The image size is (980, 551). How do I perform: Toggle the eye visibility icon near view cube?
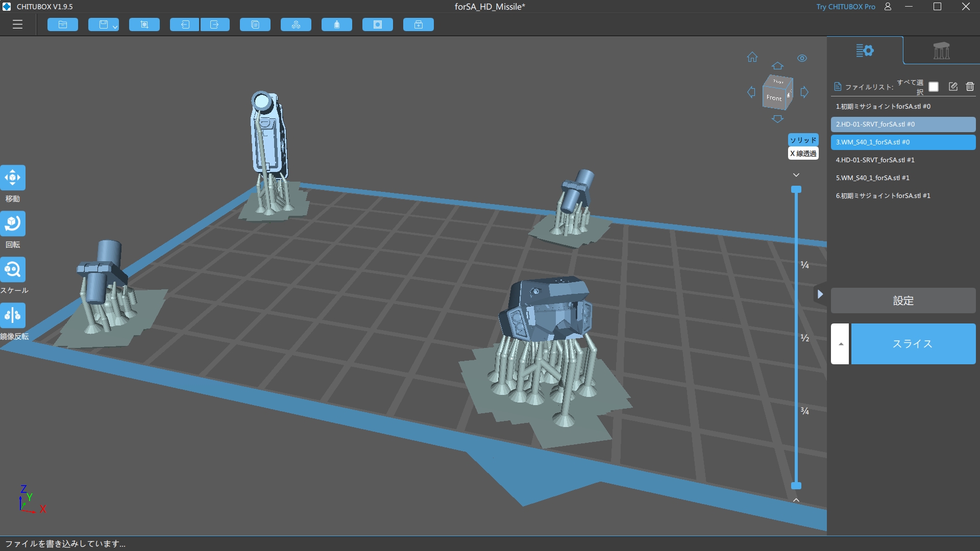pyautogui.click(x=802, y=58)
